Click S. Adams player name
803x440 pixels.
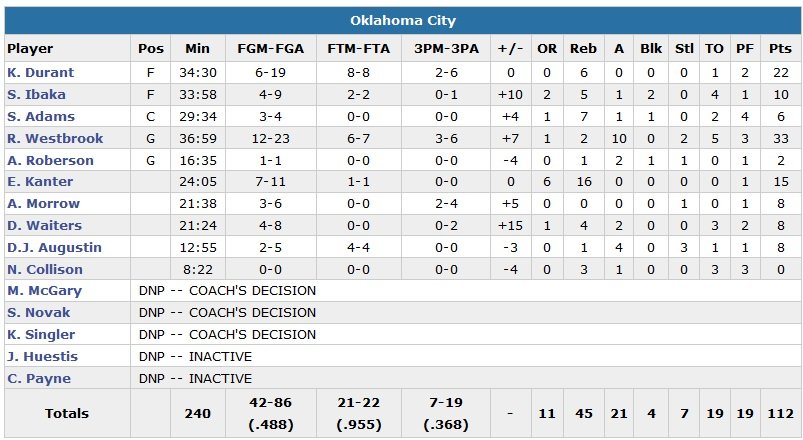[39, 117]
